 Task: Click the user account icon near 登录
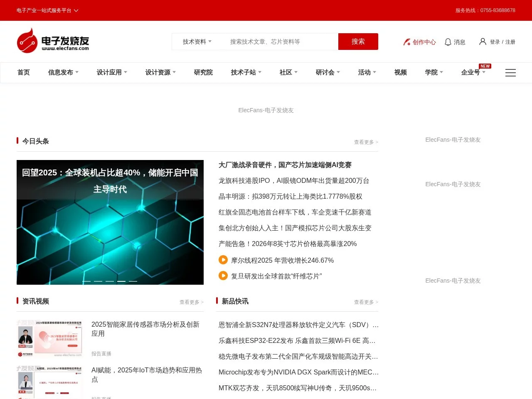point(483,41)
